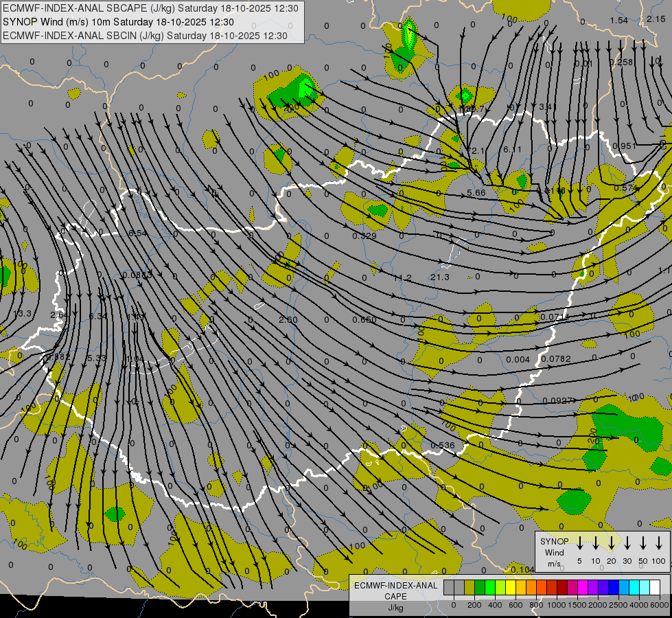The width and height of the screenshot is (672, 618).
Task: Click the 0.004 value on the map
Action: 518,359
